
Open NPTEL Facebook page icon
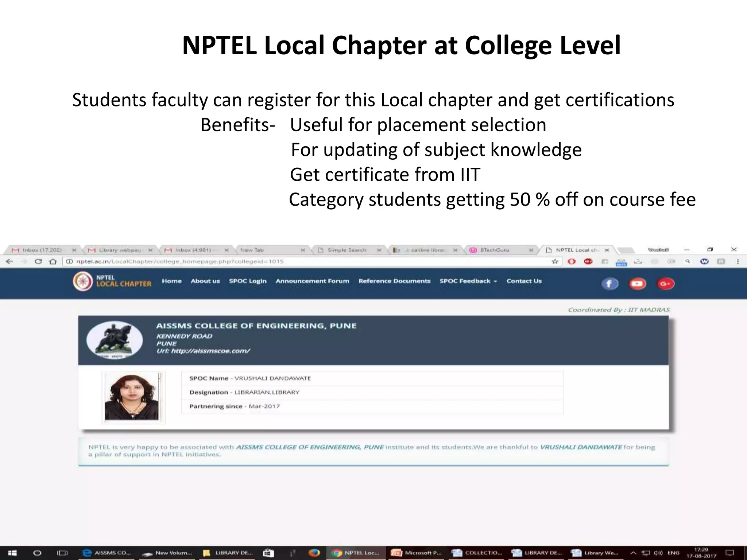[609, 284]
